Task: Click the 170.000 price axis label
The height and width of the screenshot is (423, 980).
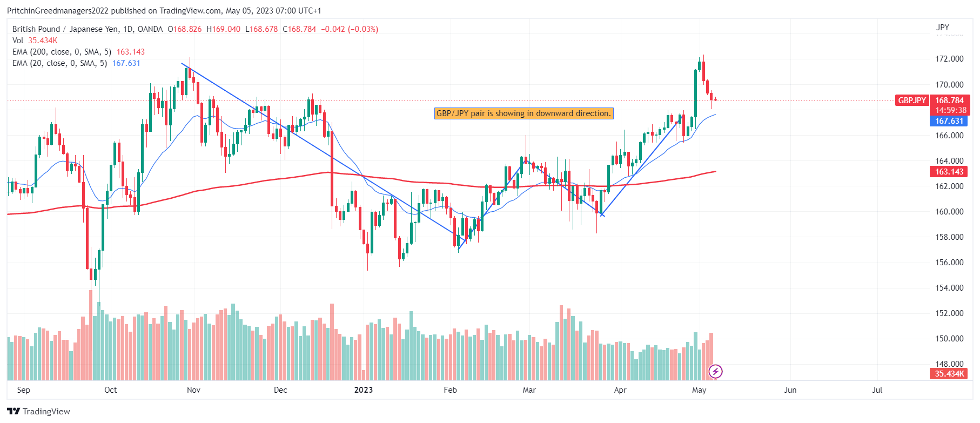Action: point(949,85)
